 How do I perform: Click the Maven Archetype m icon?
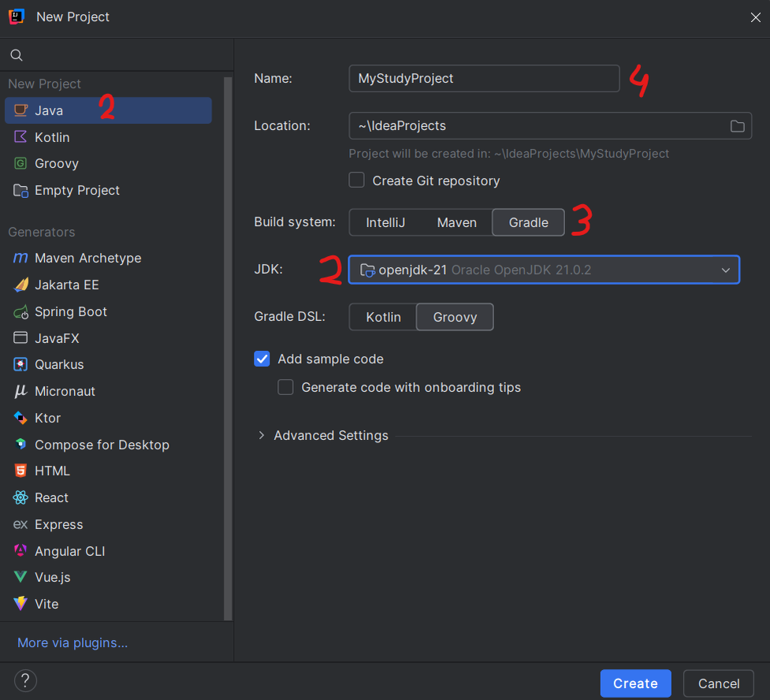tap(20, 258)
